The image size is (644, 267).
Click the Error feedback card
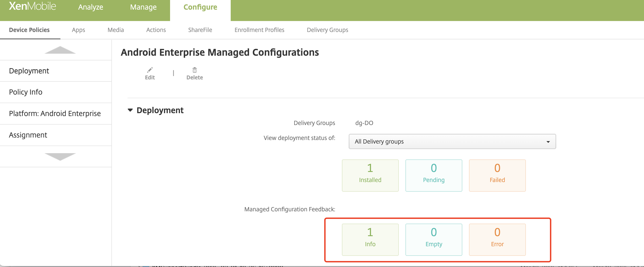tap(497, 239)
